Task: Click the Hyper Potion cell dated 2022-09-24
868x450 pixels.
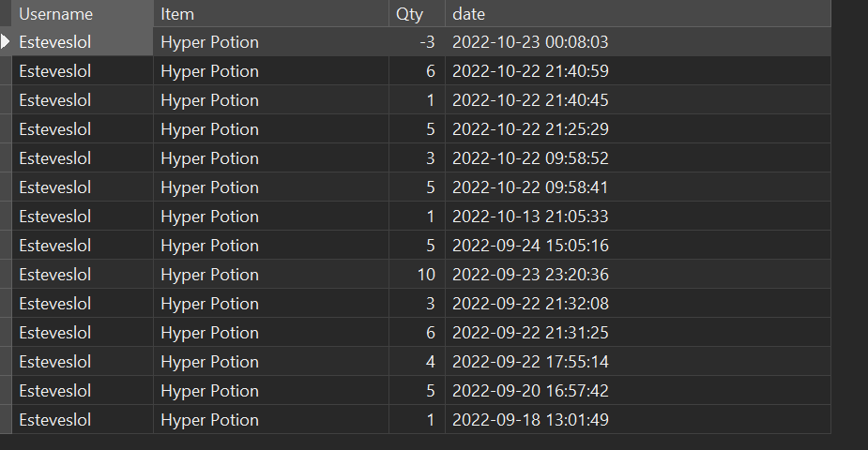Action: 271,246
